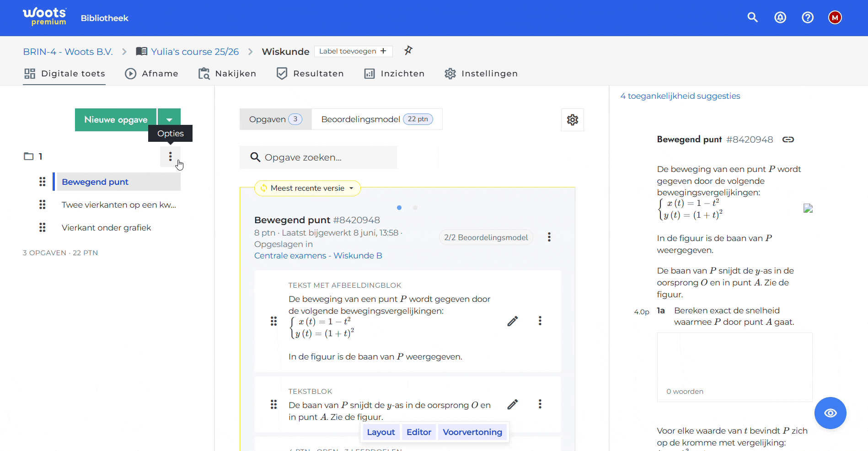The width and height of the screenshot is (868, 451).
Task: Select the first blue pagination dot
Action: [x=399, y=208]
